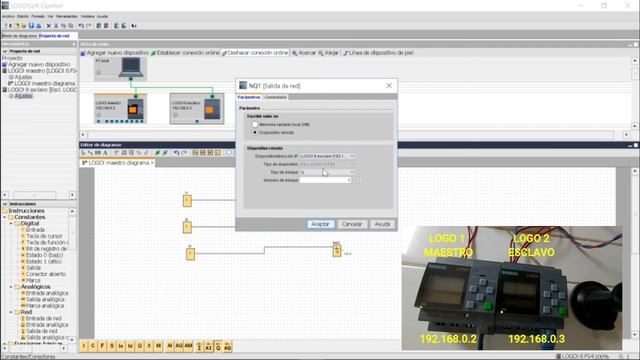Viewport: 640px width, 360px height.
Task: Click the Aceptar button in NQ1 dialog
Action: [x=320, y=224]
